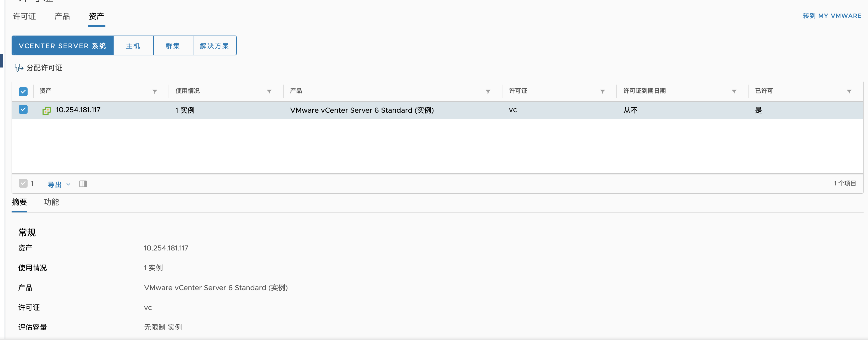Expand the 导出 dropdown
868x340 pixels.
pyautogui.click(x=59, y=185)
